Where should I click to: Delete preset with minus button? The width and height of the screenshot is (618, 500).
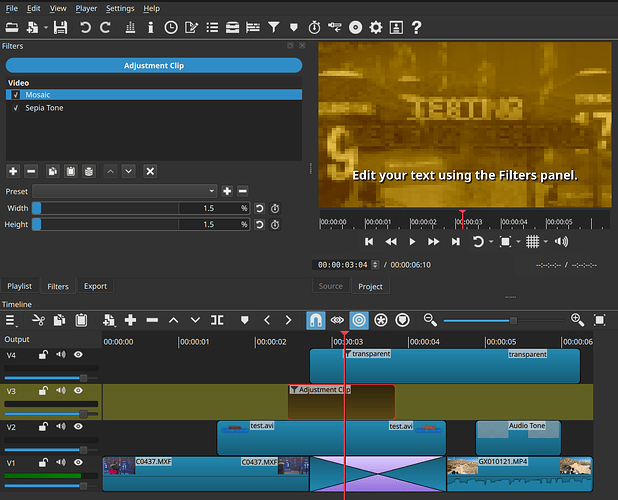click(243, 191)
